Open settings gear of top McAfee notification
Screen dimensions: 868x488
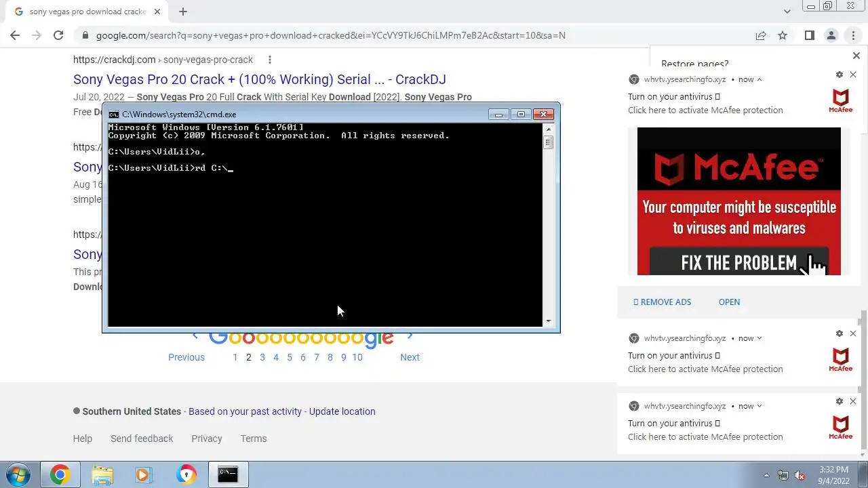click(x=840, y=75)
